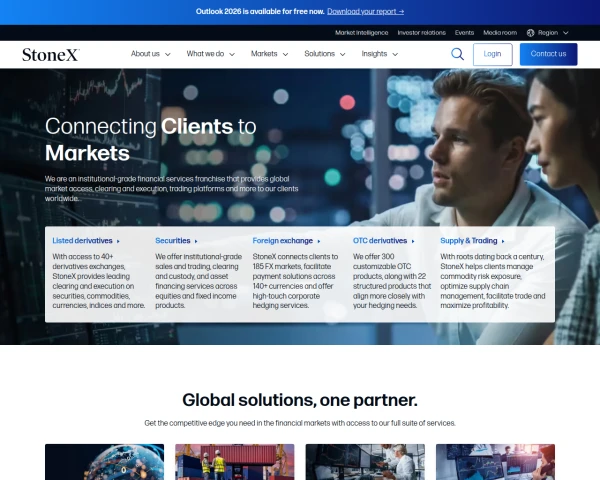
Task: Open the Solutions menu
Action: (x=320, y=54)
